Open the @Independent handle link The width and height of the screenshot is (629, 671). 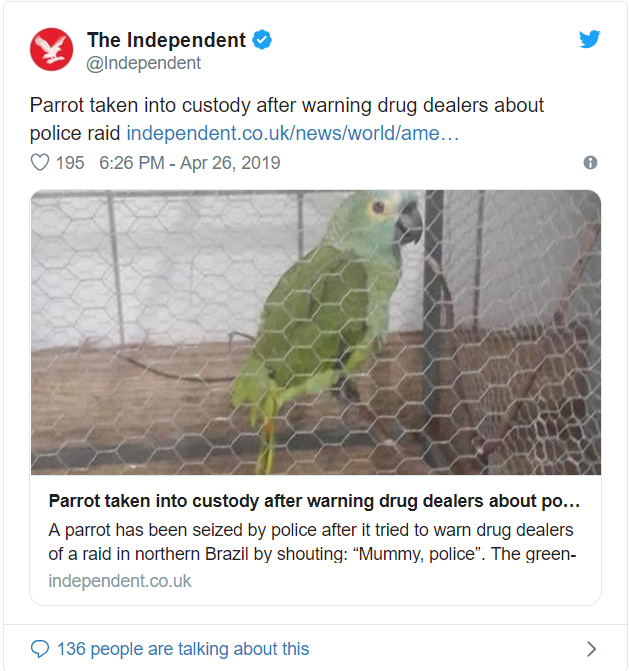(x=144, y=63)
